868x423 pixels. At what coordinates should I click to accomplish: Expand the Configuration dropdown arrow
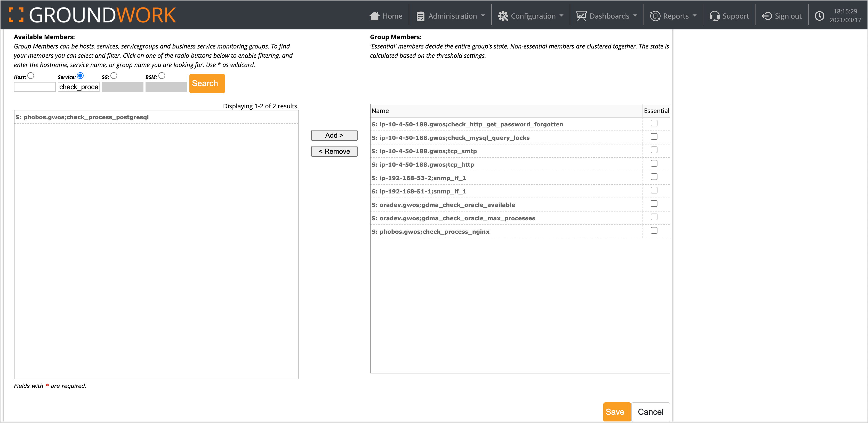pyautogui.click(x=561, y=16)
